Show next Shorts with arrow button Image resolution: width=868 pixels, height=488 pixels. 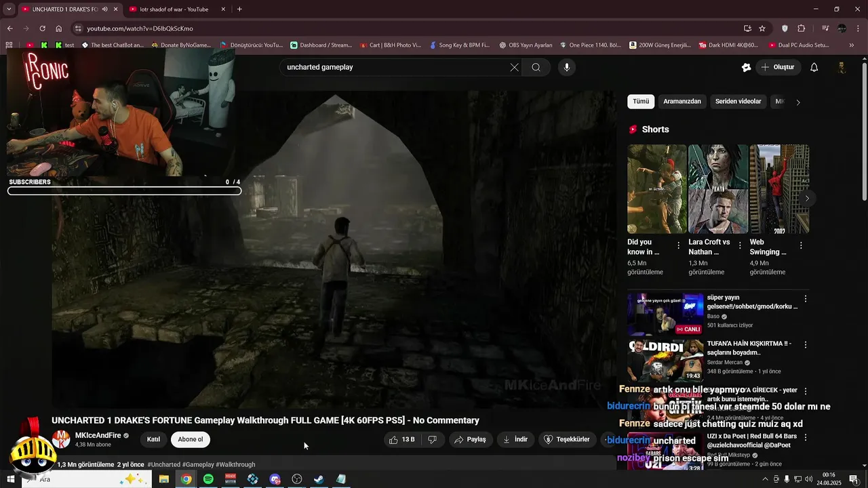807,199
